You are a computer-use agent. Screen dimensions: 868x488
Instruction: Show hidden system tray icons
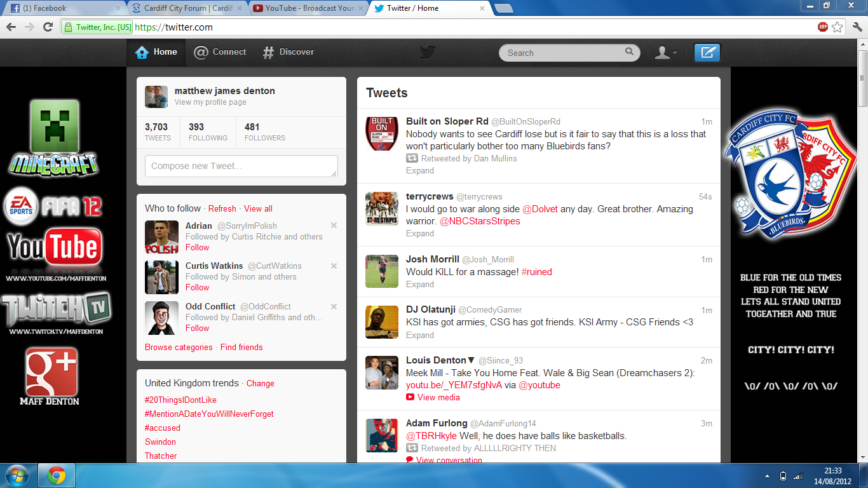tap(766, 475)
